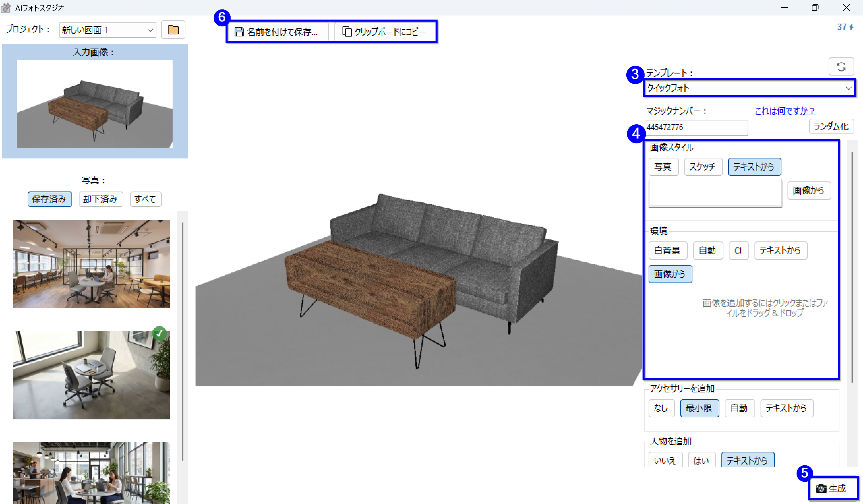Expand the テンプレート dropdown (クイックフォト)
Image resolution: width=863 pixels, height=504 pixels.
pos(749,88)
